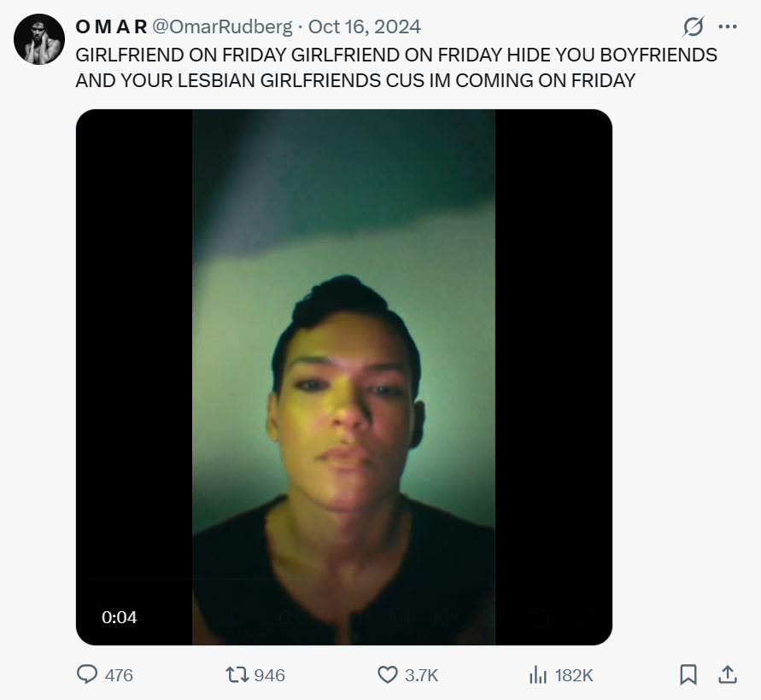Play the embedded video by clicking the face

point(344,393)
